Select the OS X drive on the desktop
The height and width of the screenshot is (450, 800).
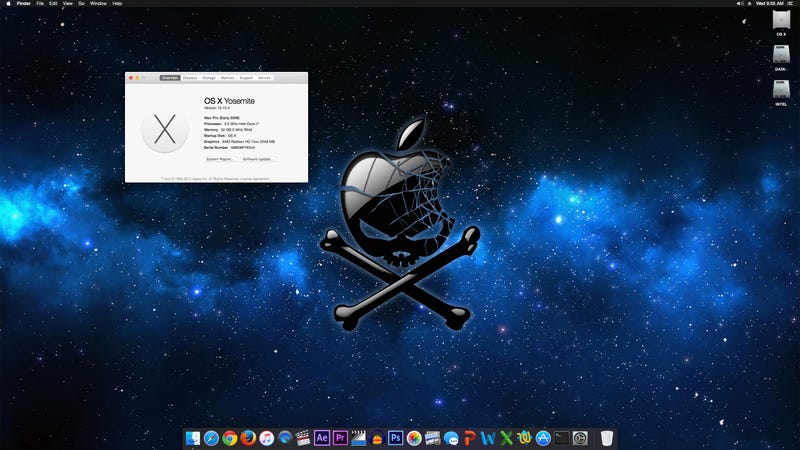781,23
